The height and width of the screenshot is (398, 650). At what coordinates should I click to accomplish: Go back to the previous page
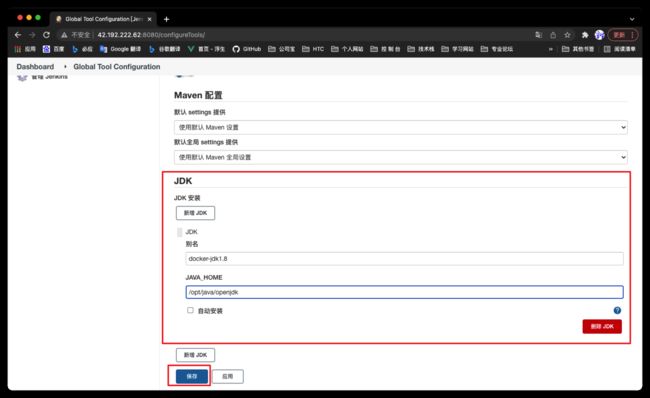point(17,35)
